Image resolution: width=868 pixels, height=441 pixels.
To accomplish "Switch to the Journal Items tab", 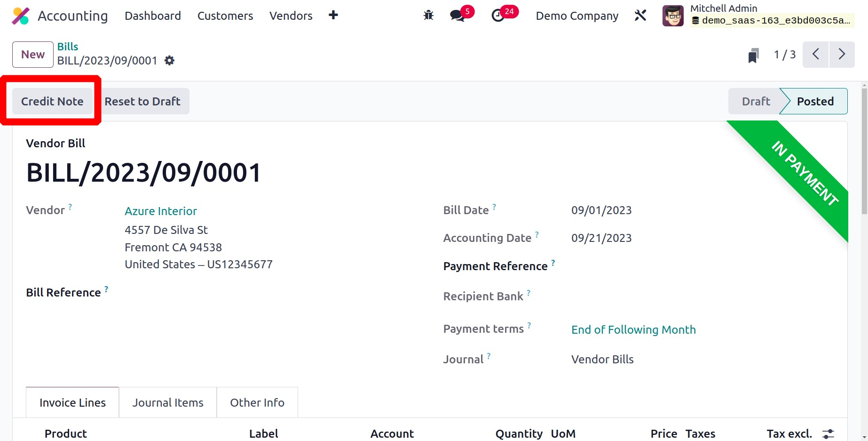I will (168, 402).
